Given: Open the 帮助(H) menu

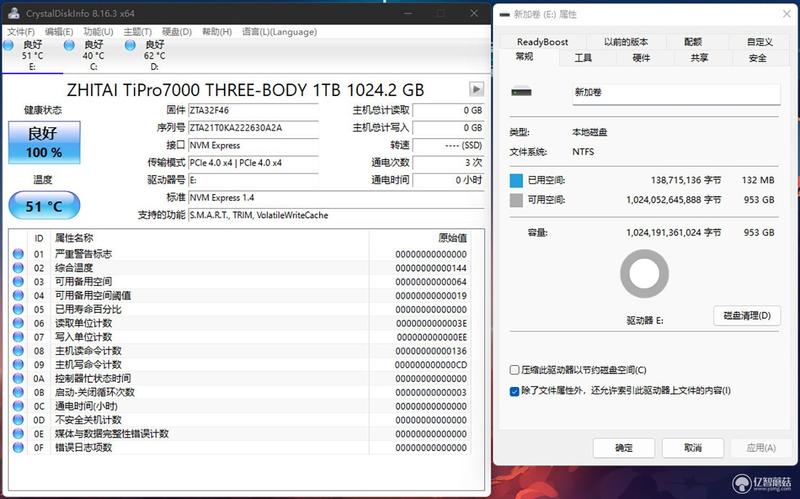Looking at the screenshot, I should coord(217,32).
